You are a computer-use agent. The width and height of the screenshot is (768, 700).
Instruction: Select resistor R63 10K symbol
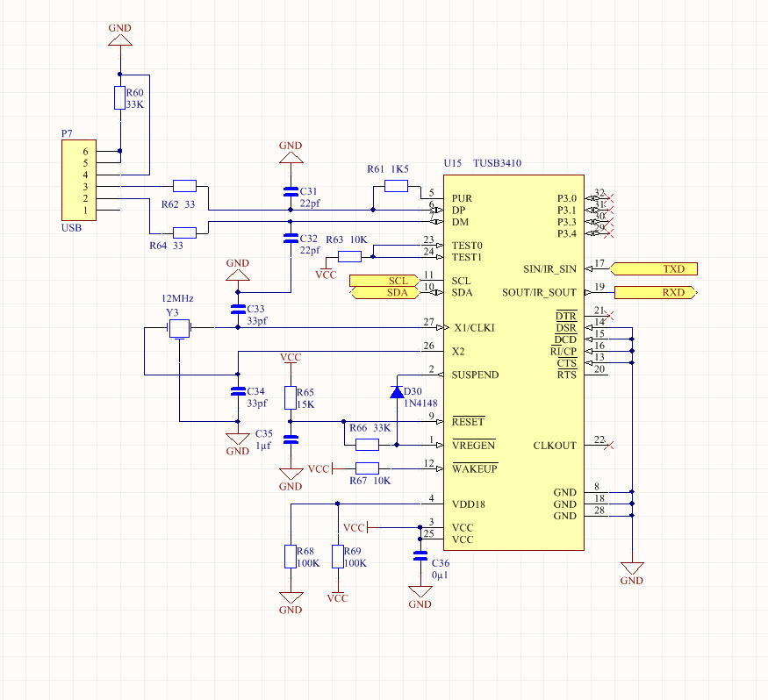click(349, 256)
